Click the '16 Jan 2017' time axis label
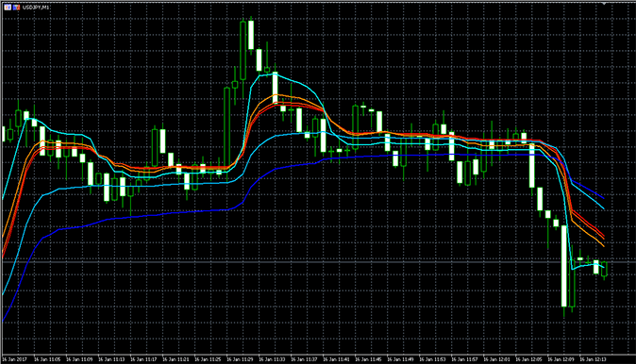 15,359
